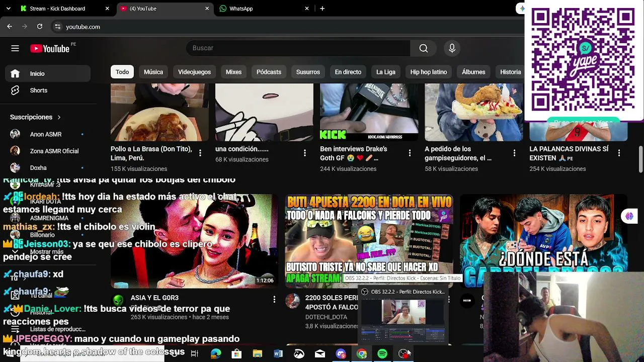This screenshot has height=362, width=644.
Task: Open options for LA PALANCAS DIVINAS video
Action: pos(619,153)
